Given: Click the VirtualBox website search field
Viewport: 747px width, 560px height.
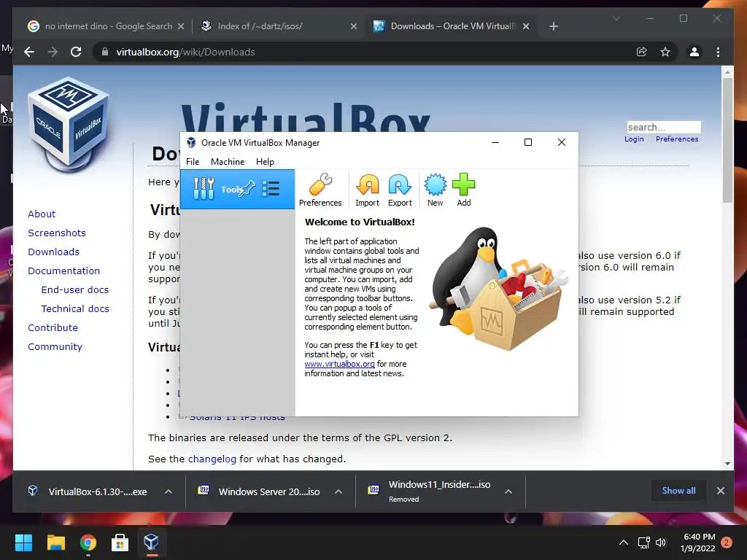Looking at the screenshot, I should [x=664, y=127].
